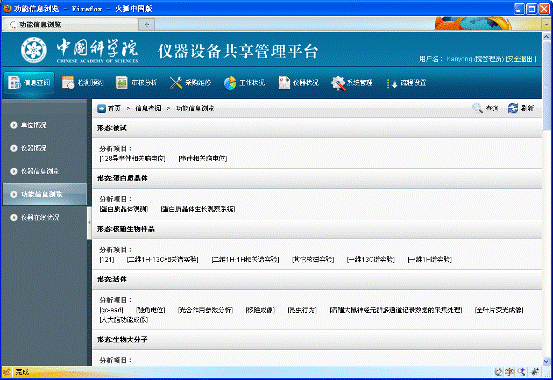Open the 信息查询 module with document icon
The image size is (553, 380).
(29, 83)
